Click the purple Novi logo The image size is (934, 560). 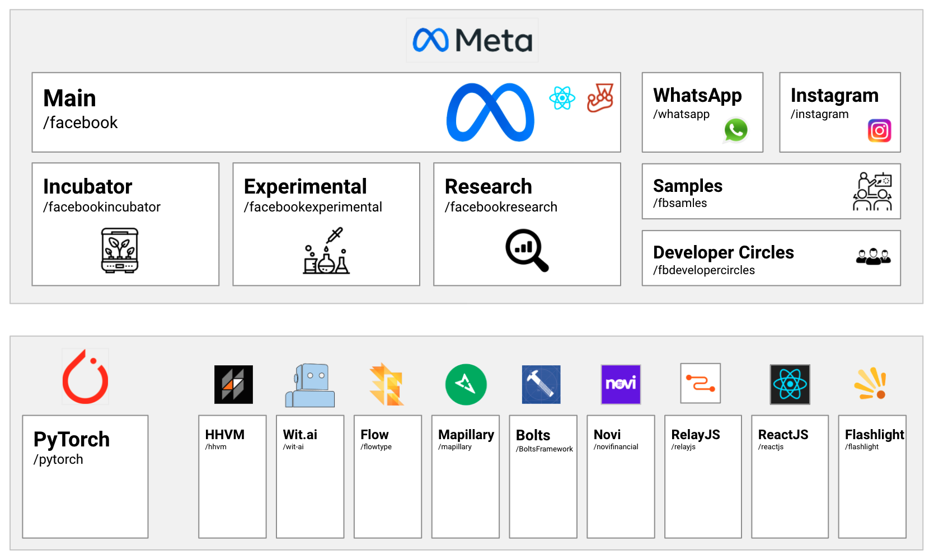click(621, 384)
